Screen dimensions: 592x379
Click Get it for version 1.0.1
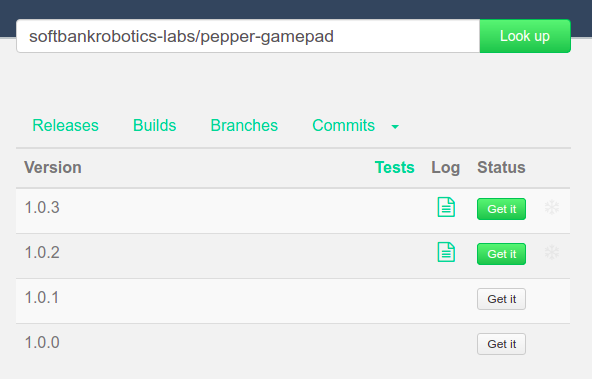(x=501, y=299)
